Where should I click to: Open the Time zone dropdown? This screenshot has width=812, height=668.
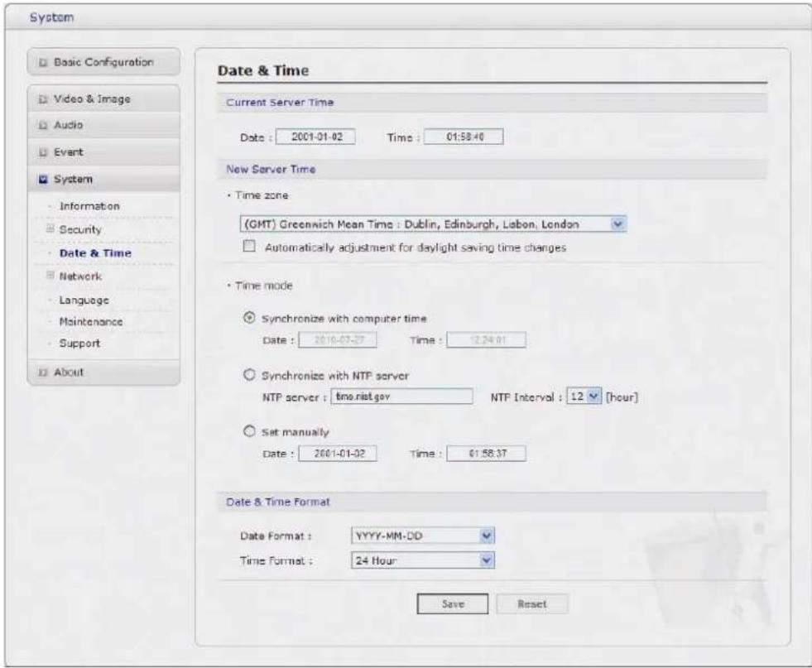pos(433,224)
